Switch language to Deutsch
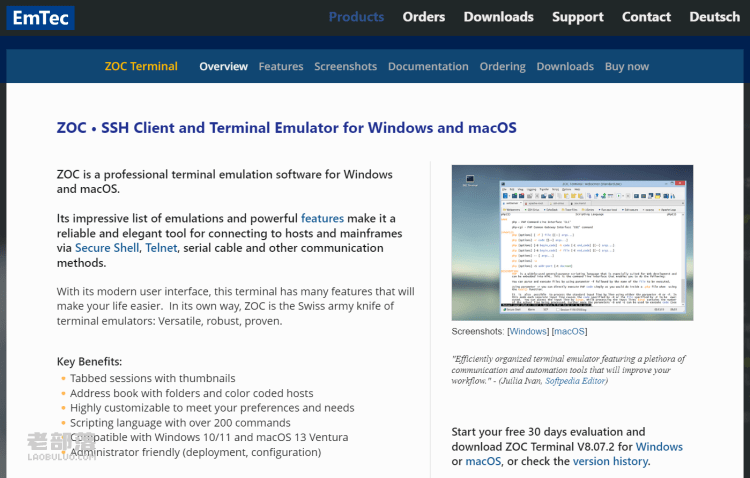This screenshot has height=478, width=750. pyautogui.click(x=715, y=17)
